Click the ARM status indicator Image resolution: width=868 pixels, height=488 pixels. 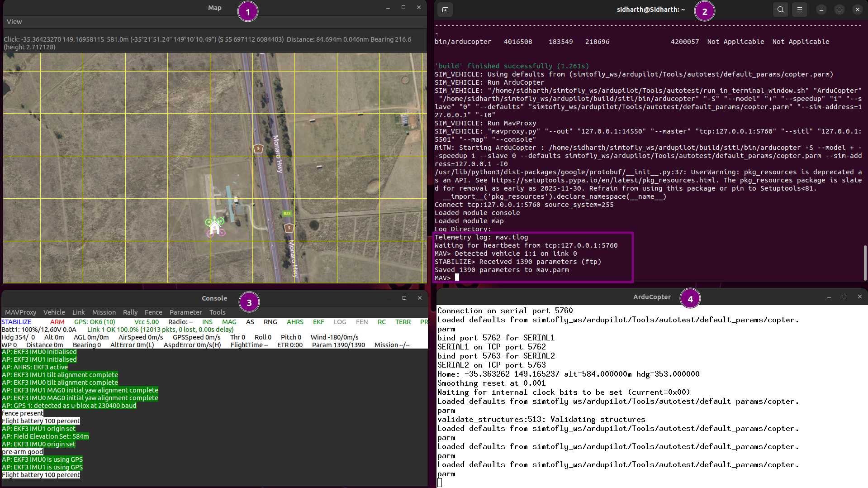pos(57,322)
